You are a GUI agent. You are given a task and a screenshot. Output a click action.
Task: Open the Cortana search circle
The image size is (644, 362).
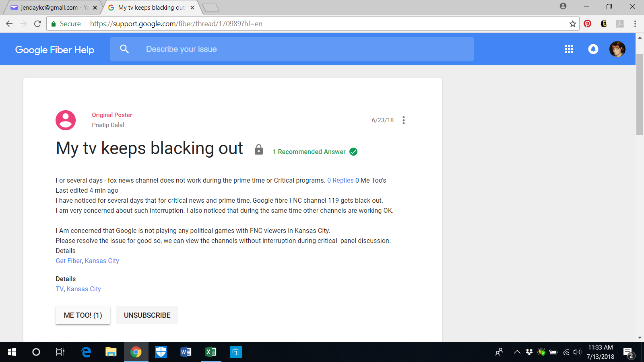coord(36,352)
